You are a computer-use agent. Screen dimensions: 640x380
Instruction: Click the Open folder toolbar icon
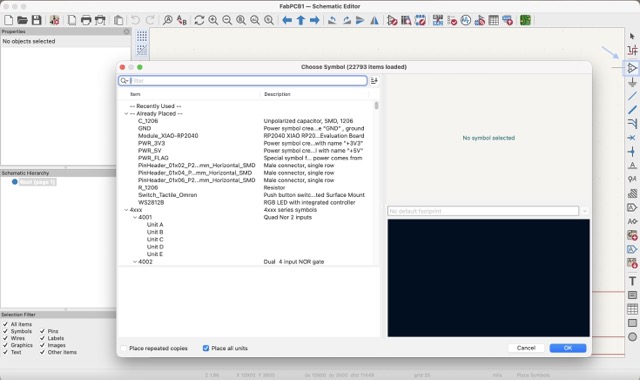pyautogui.click(x=22, y=20)
